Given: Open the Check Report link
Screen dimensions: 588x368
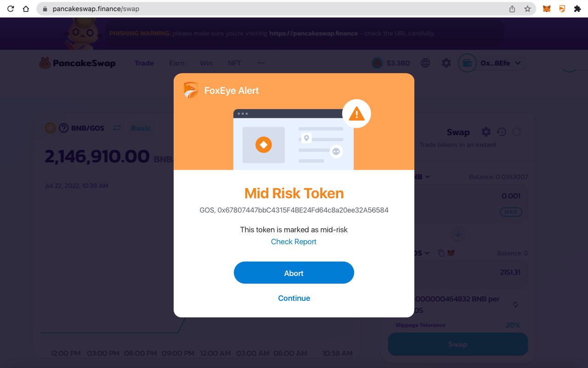Looking at the screenshot, I should click(x=294, y=241).
